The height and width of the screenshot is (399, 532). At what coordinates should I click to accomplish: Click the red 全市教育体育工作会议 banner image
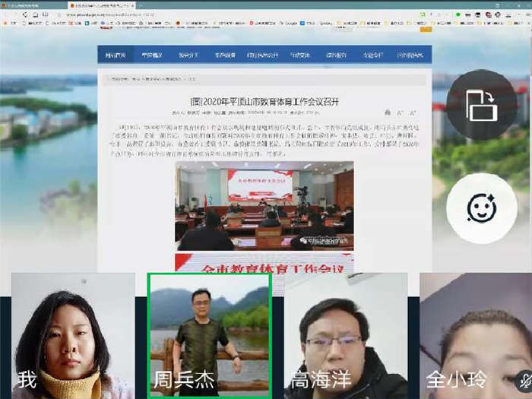pos(264,263)
